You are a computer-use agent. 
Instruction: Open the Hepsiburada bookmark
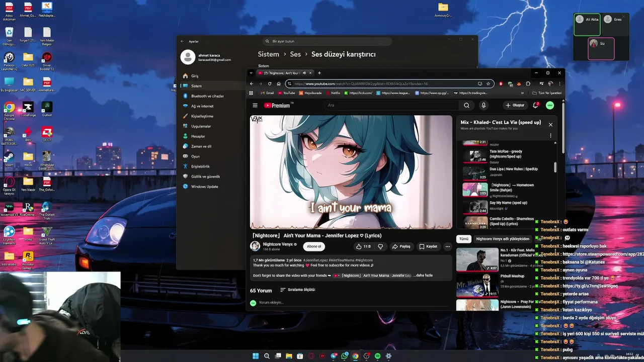(x=310, y=93)
